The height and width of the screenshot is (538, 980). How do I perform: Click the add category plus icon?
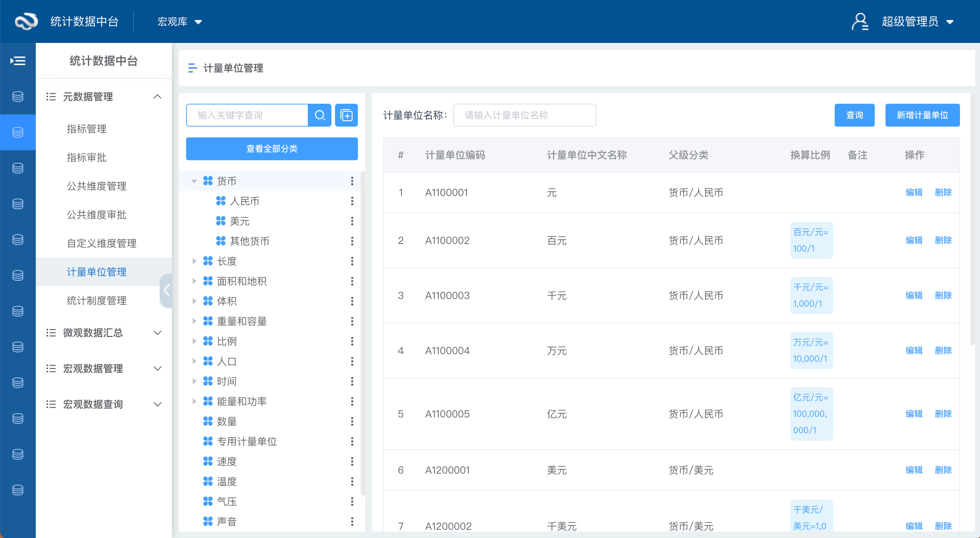tap(346, 115)
